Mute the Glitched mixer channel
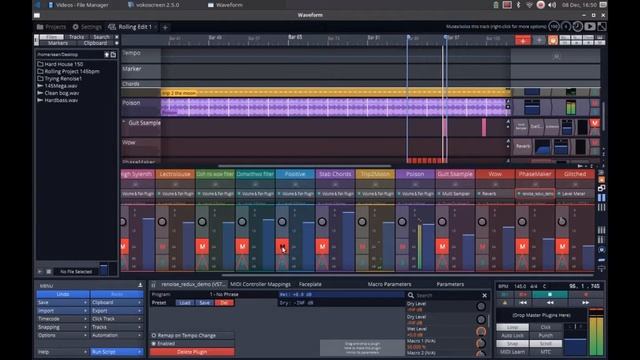 [x=562, y=246]
